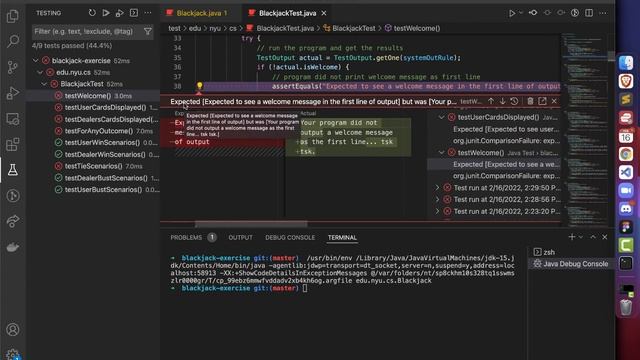Show test output from Testing header
The height and width of the screenshot is (360, 640).
point(133,13)
